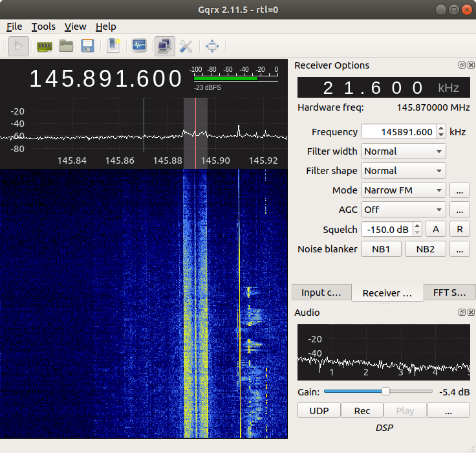Image resolution: width=476 pixels, height=453 pixels.
Task: Click the signal strength meter bar
Action: tap(236, 79)
